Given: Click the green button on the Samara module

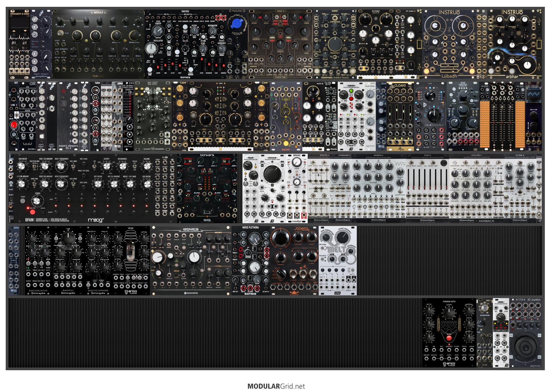Looking at the screenshot, I should [x=351, y=91].
